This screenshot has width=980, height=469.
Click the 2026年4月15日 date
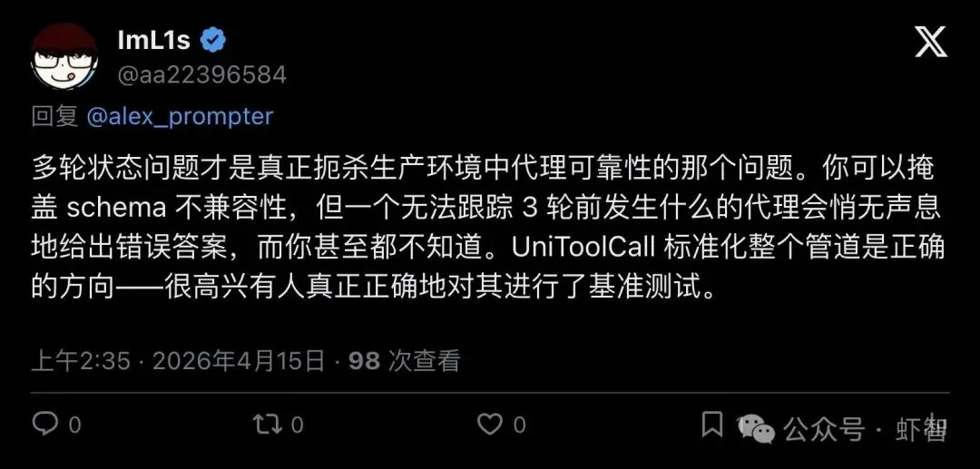[239, 361]
